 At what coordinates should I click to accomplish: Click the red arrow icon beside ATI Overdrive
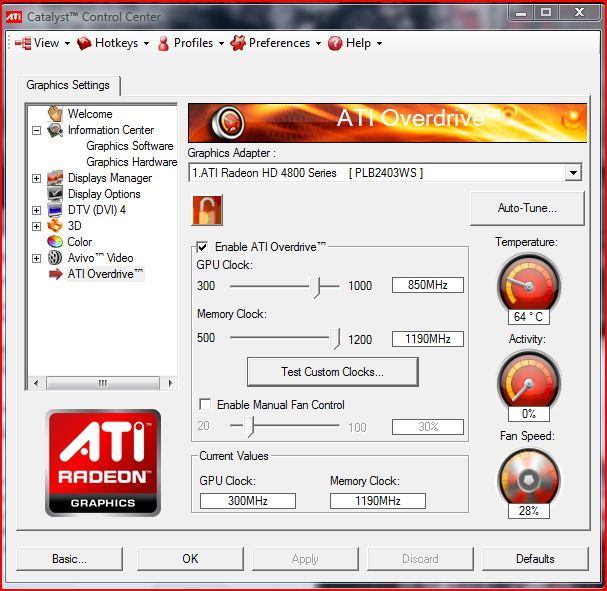(x=55, y=274)
